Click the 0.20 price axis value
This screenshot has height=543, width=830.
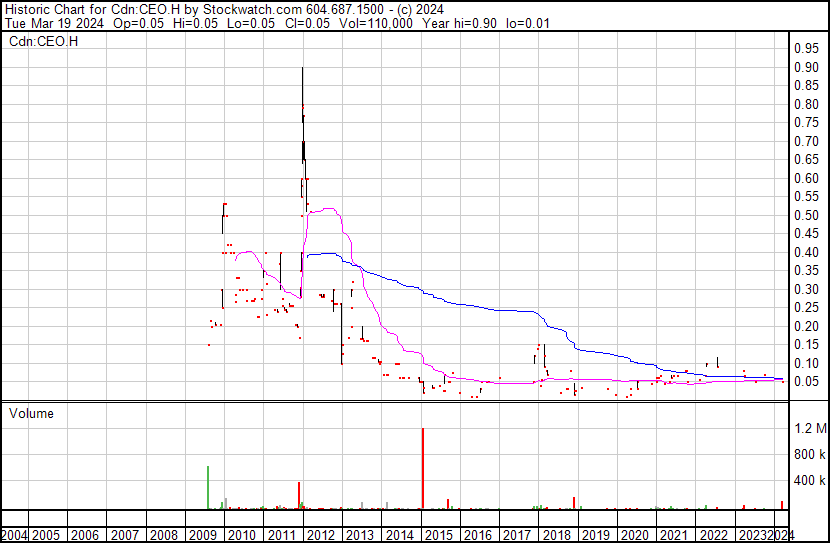click(x=807, y=326)
